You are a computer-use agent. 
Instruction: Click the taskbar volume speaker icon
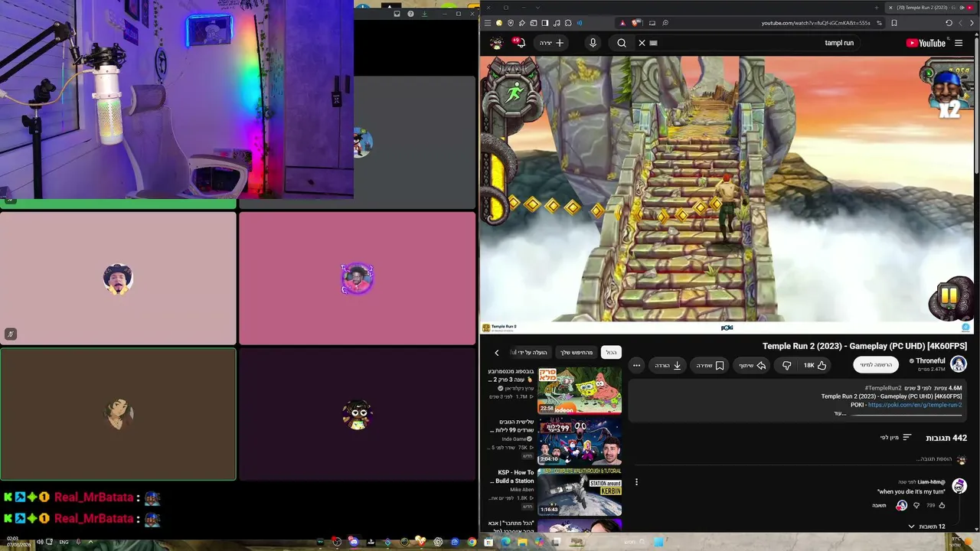pos(40,542)
